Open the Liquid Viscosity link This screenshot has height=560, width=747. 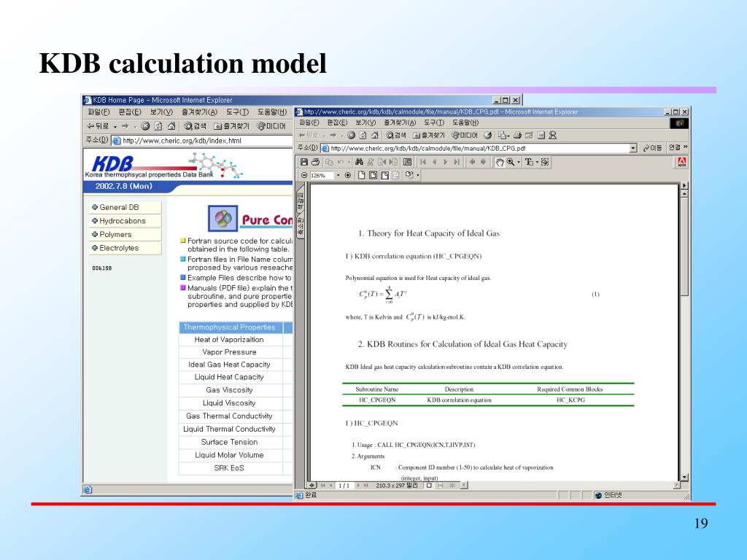coord(229,402)
